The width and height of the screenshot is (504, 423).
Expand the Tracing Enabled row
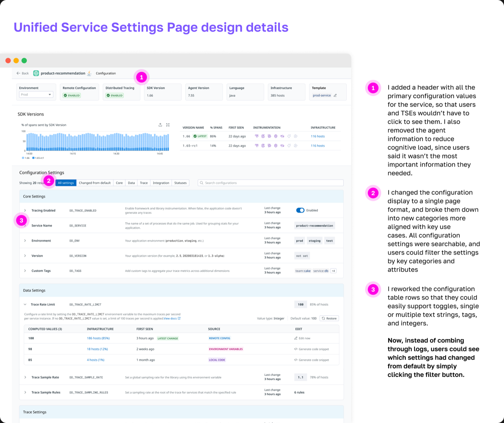[x=25, y=210]
